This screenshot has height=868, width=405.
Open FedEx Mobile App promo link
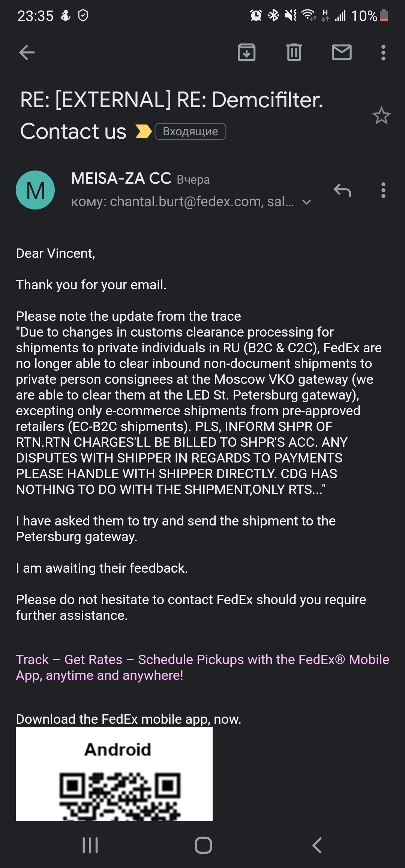(202, 667)
